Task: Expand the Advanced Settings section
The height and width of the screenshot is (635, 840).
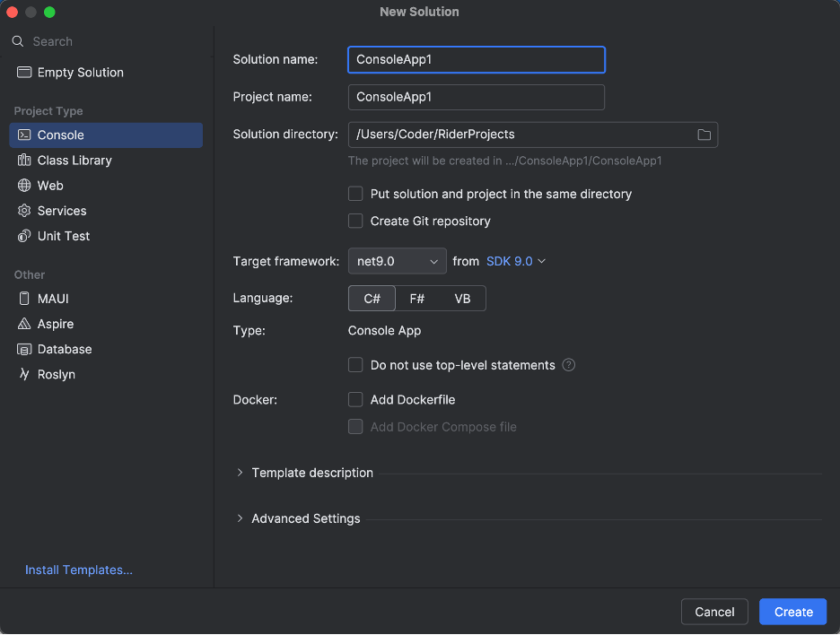Action: click(240, 518)
